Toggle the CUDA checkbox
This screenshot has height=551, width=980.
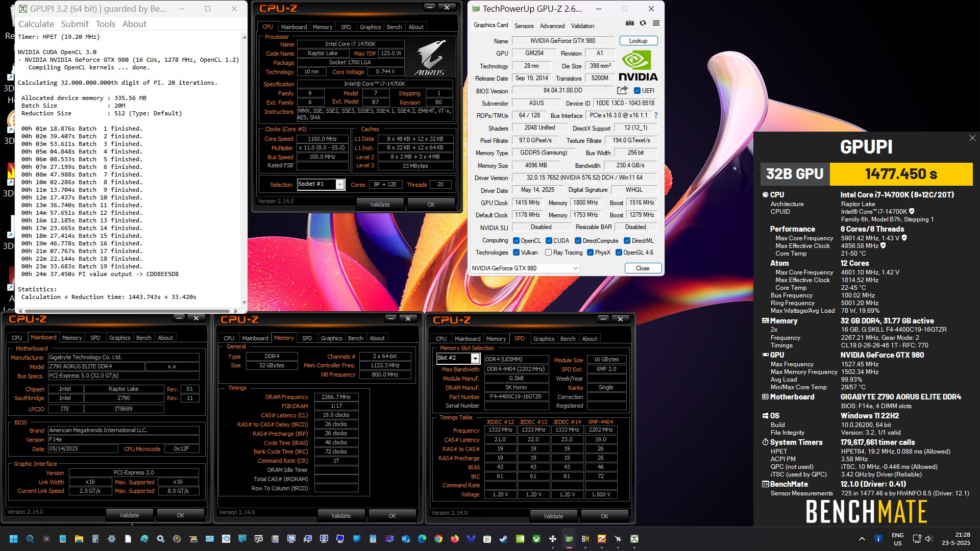click(x=549, y=241)
